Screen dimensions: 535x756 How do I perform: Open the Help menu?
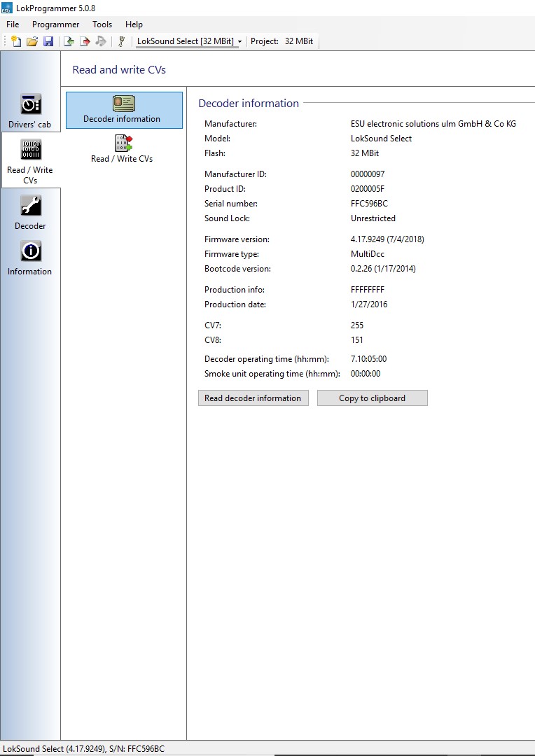pyautogui.click(x=134, y=24)
